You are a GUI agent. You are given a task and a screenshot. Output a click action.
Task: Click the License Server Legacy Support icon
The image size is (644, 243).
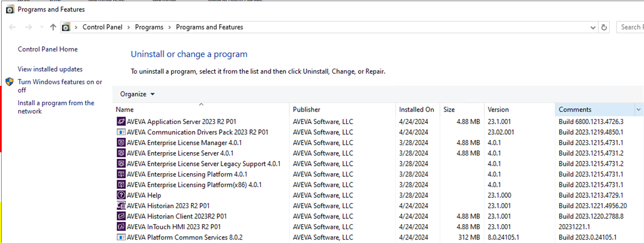[121, 164]
